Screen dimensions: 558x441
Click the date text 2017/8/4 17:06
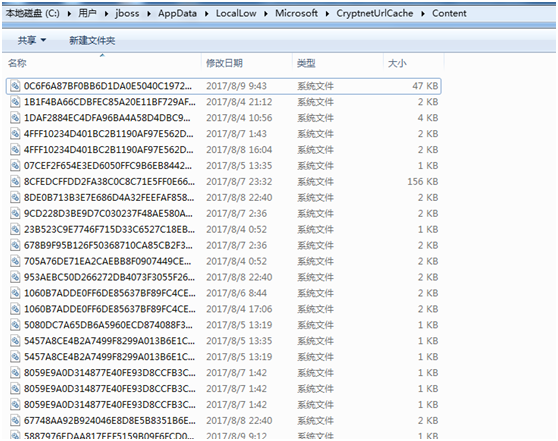tap(239, 309)
